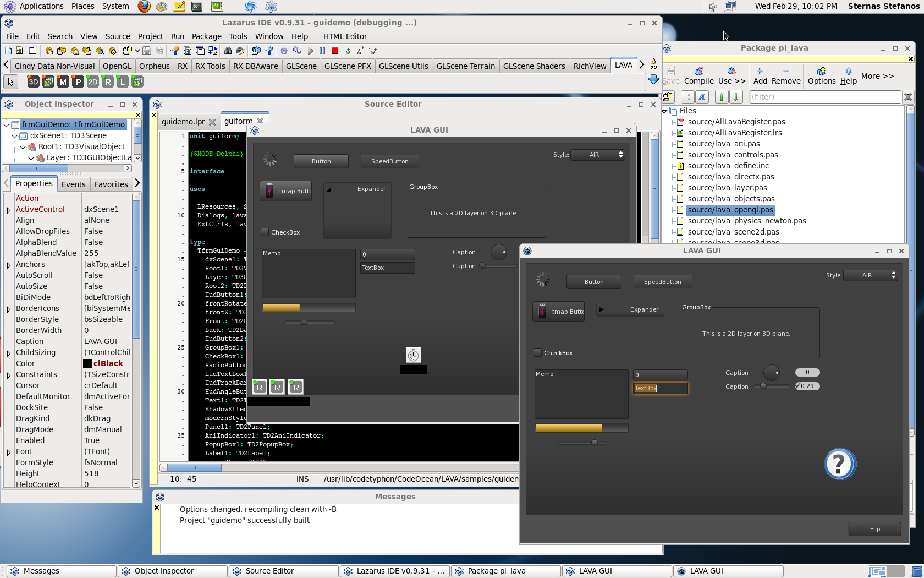Click the binoculars Find icon

click(x=228, y=51)
